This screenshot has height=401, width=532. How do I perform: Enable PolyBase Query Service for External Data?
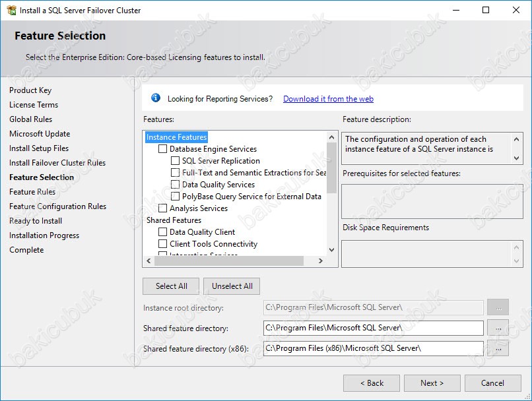tap(175, 197)
